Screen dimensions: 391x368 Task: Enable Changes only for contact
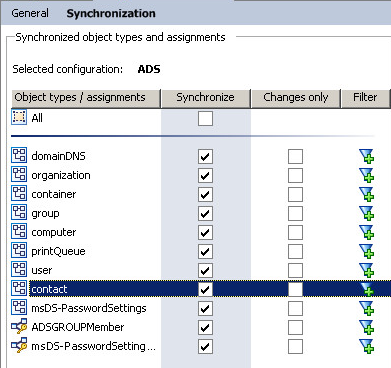point(295,289)
